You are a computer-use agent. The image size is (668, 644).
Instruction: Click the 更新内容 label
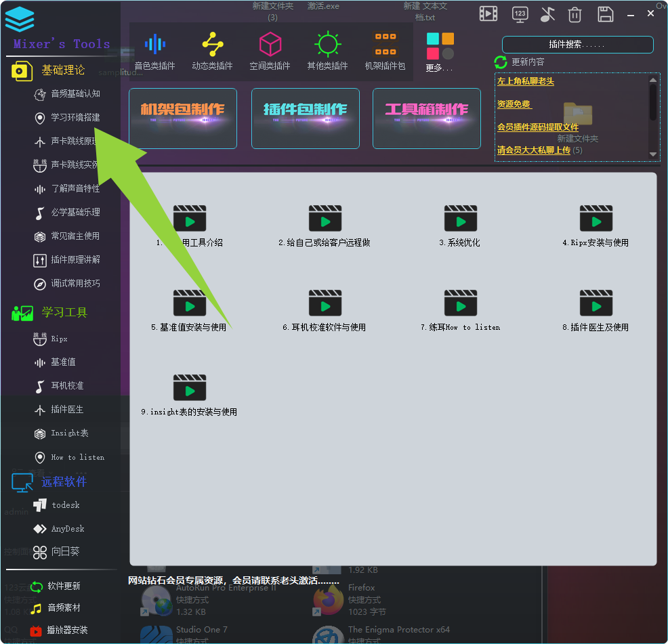[x=528, y=62]
